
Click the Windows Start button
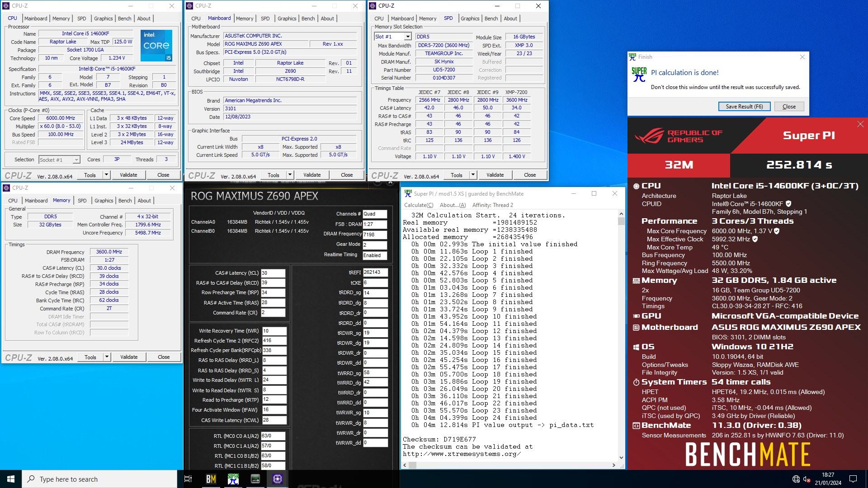pyautogui.click(x=11, y=479)
